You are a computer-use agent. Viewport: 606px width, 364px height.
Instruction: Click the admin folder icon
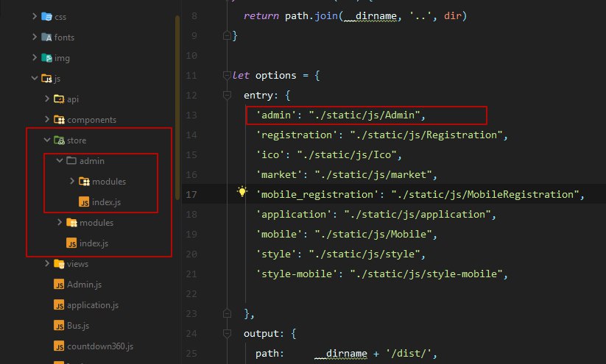coord(71,160)
